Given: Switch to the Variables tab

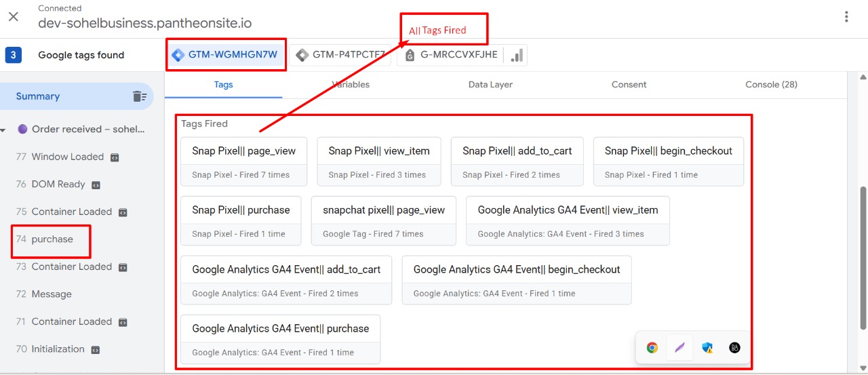Looking at the screenshot, I should click(351, 85).
